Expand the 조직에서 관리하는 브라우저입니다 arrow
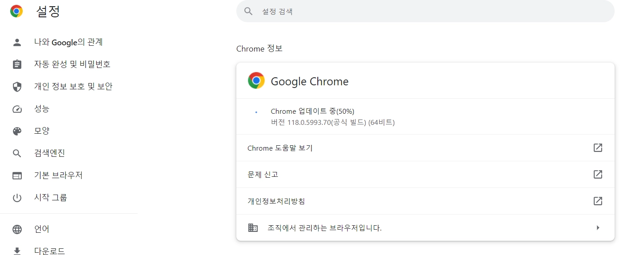644x255 pixels. point(598,228)
